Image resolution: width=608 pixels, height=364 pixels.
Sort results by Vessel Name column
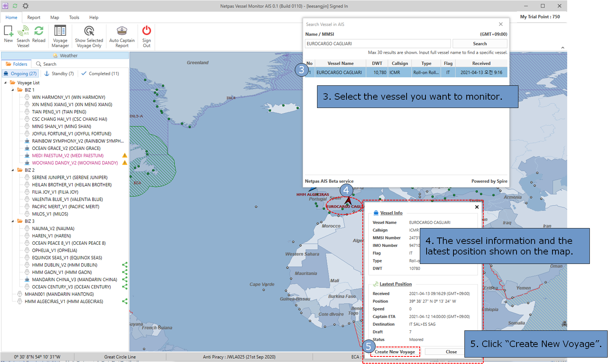click(x=340, y=63)
